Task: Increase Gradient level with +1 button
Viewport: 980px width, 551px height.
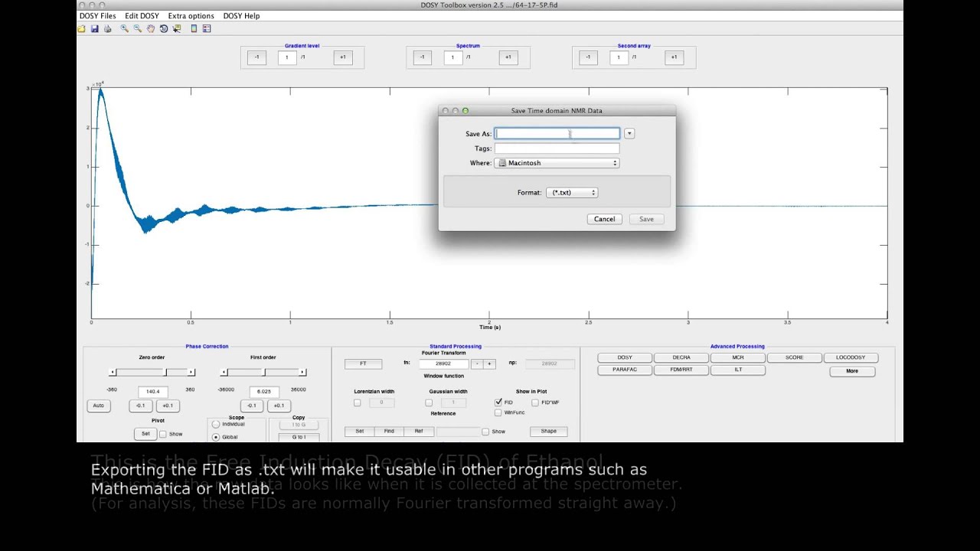Action: (342, 57)
